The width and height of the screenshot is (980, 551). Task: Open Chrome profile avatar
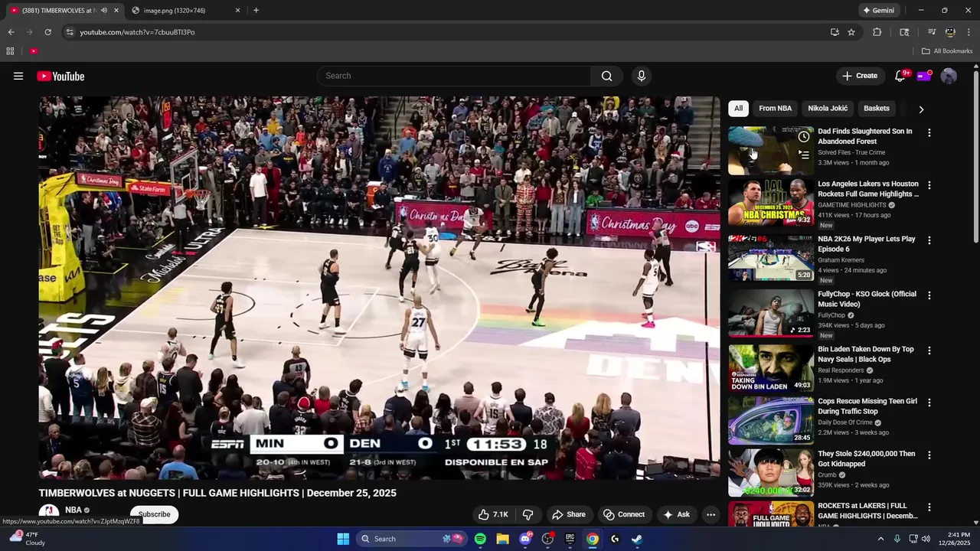[x=950, y=32]
